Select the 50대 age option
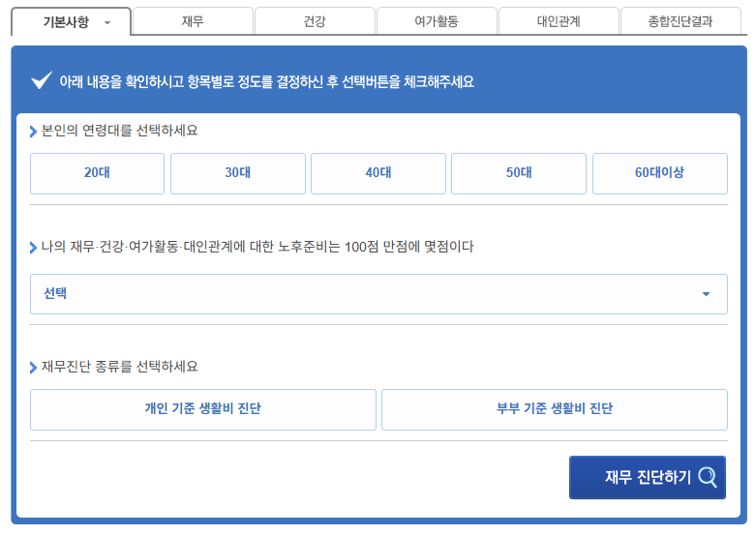 pos(519,173)
